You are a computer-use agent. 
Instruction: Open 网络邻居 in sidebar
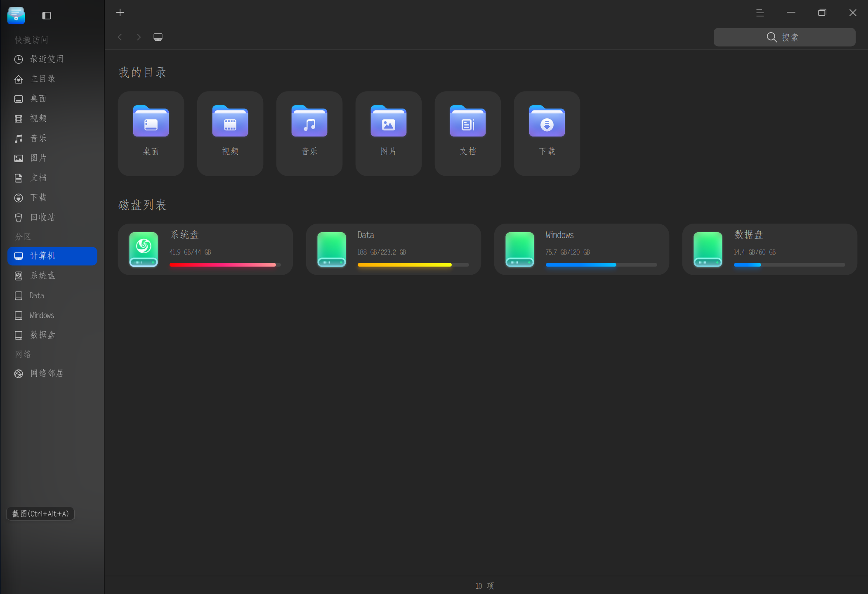point(52,373)
